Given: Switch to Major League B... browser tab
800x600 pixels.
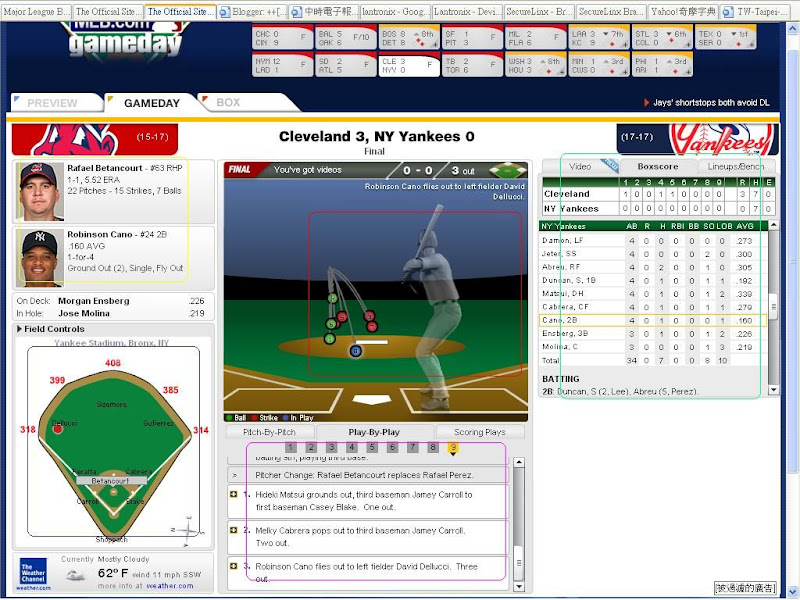Looking at the screenshot, I should click(36, 11).
